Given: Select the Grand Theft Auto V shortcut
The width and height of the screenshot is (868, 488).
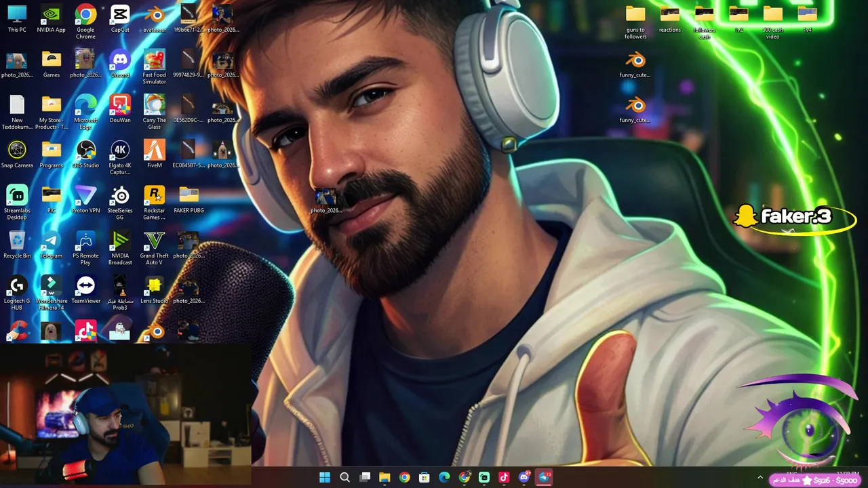Looking at the screenshot, I should pyautogui.click(x=155, y=248).
